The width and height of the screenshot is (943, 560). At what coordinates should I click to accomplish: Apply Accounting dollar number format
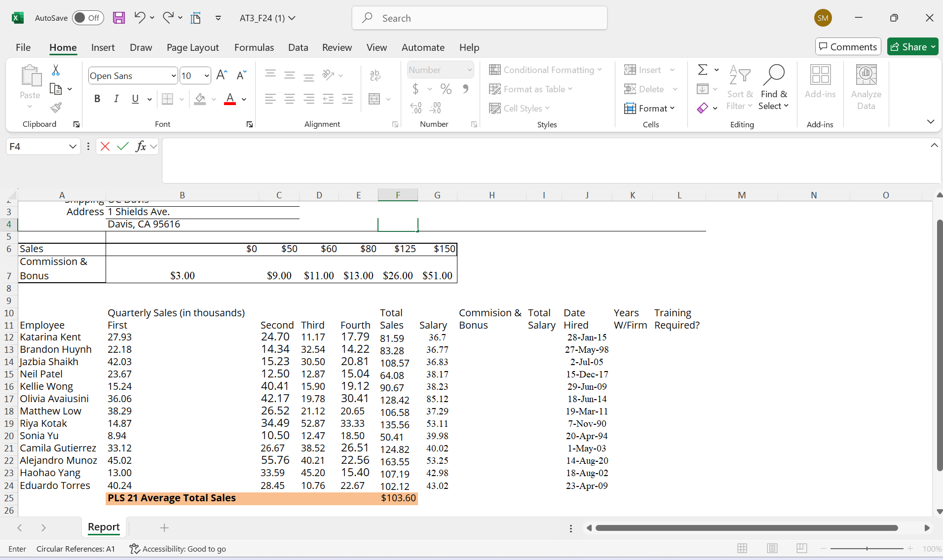click(x=415, y=89)
